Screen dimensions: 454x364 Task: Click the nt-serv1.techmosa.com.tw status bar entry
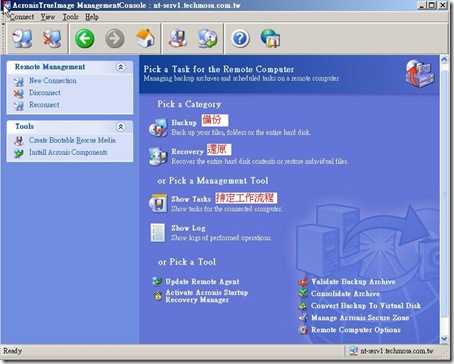coord(391,351)
